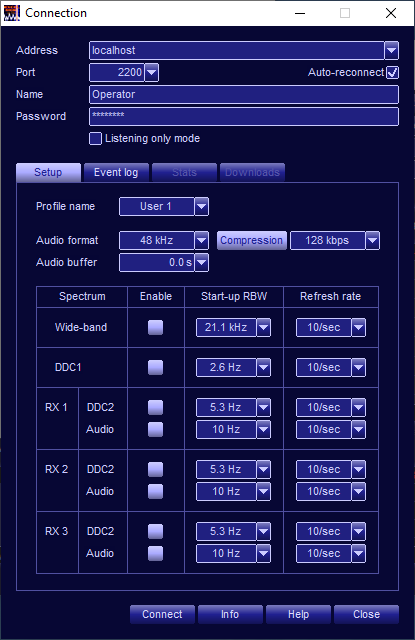
Task: Select the Stats tab
Action: coord(184,173)
